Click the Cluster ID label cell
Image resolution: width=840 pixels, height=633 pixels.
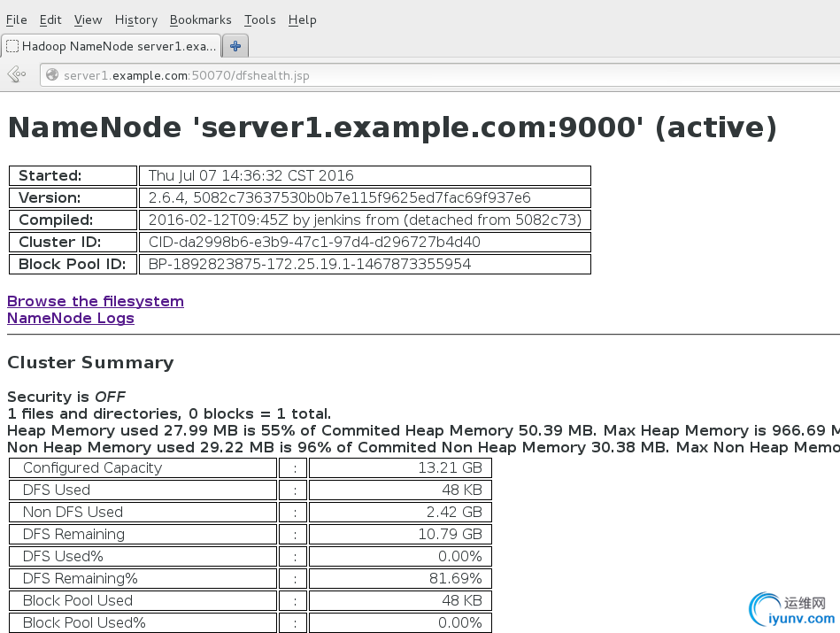click(x=73, y=243)
